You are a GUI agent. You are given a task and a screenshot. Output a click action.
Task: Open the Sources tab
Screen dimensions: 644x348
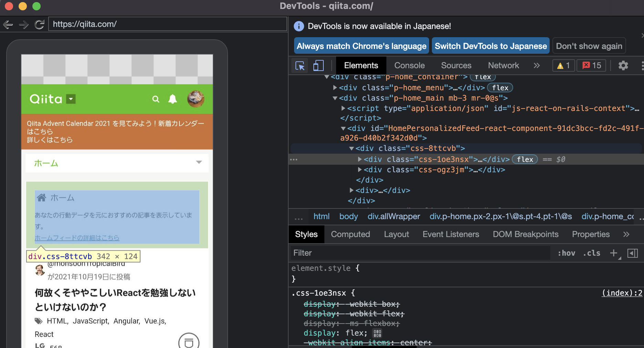[456, 65]
